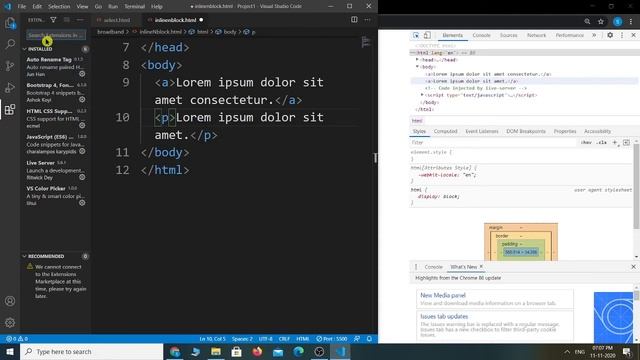Manage the Bootstrap 4 extension gear

82,100
